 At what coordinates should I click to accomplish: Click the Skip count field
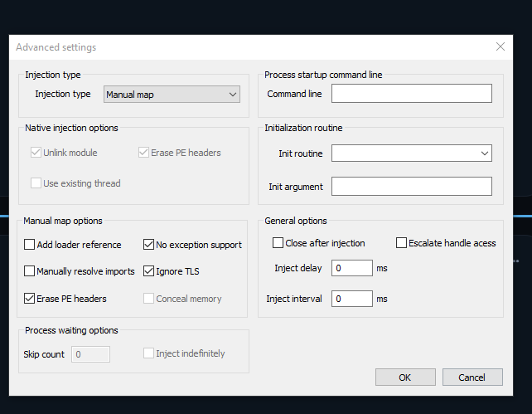pyautogui.click(x=89, y=354)
